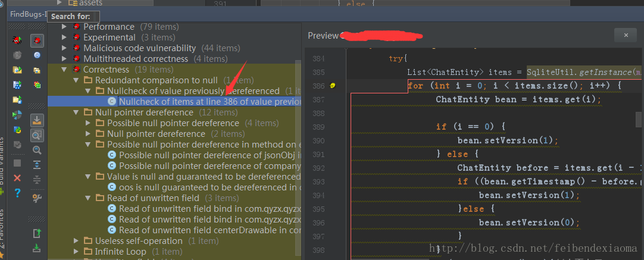This screenshot has height=260, width=644.
Task: Select Nullcheck of value previously dereferenced folder
Action: click(x=193, y=91)
